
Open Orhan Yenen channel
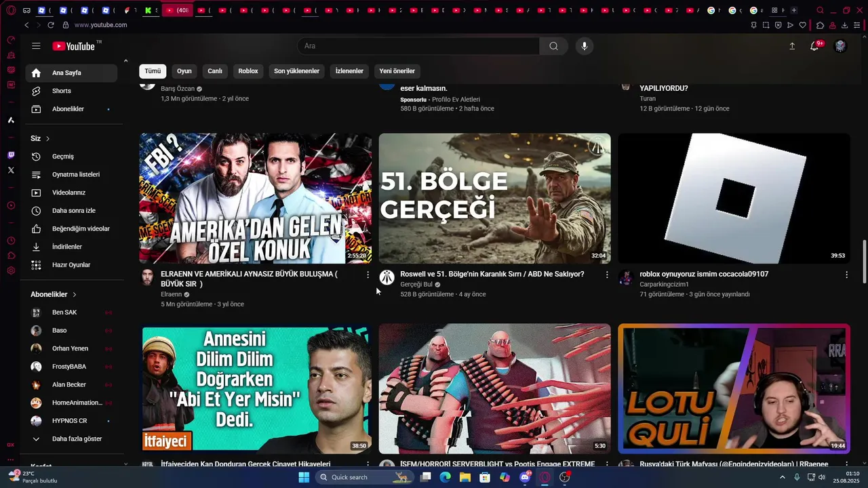(71, 348)
